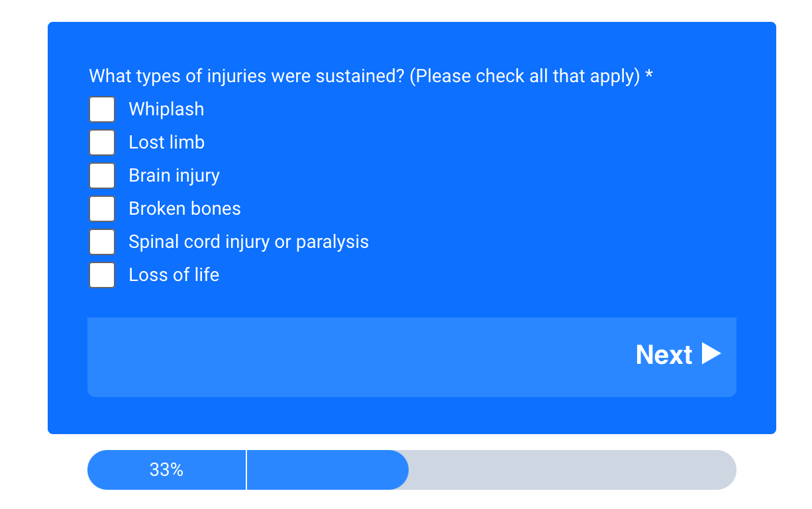Click the 33% progress label
The height and width of the screenshot is (509, 812).
(166, 470)
